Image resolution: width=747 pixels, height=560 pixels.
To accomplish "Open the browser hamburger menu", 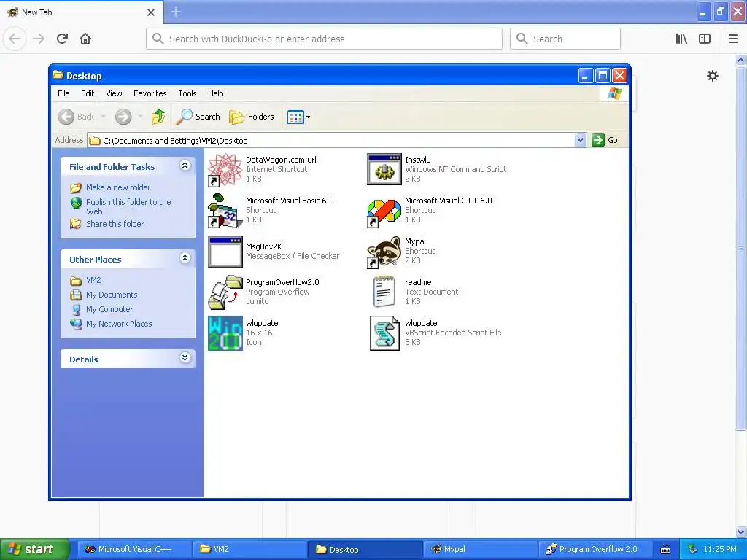I will point(732,39).
